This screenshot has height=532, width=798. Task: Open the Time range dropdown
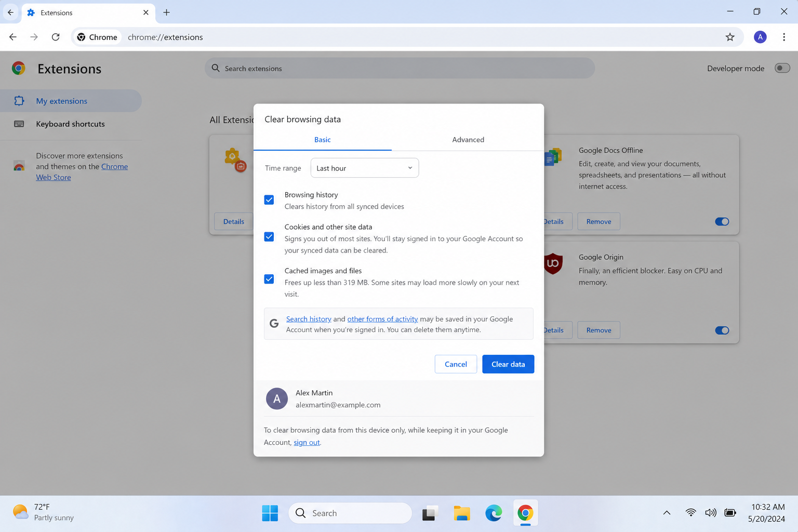point(364,168)
